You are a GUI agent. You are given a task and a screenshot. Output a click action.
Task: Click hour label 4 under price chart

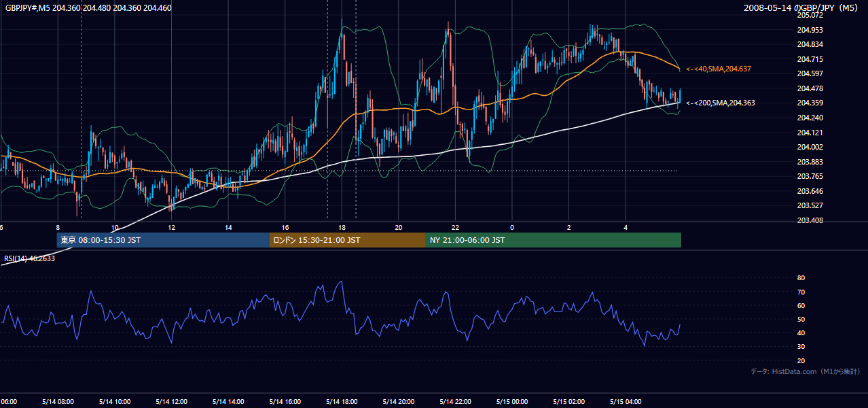click(x=626, y=227)
